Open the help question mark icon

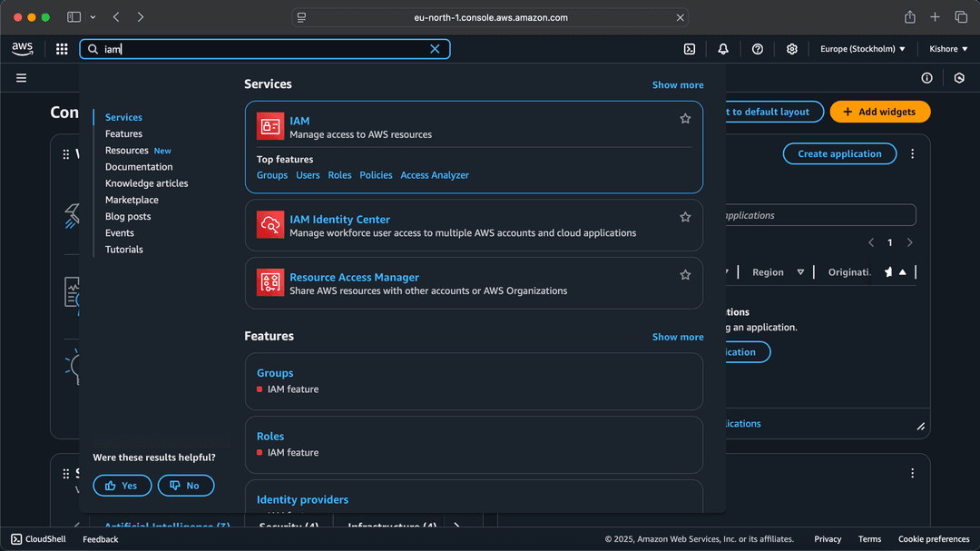pos(758,49)
